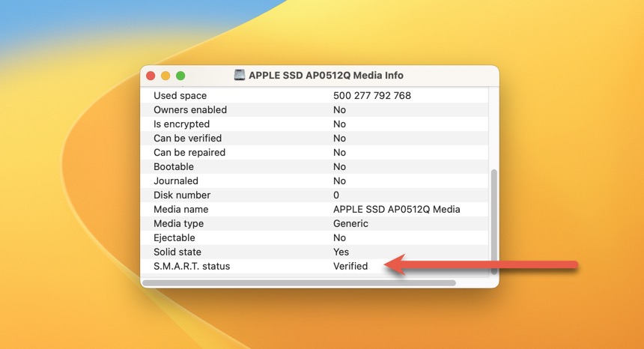Click the green zoom window button

coord(180,76)
